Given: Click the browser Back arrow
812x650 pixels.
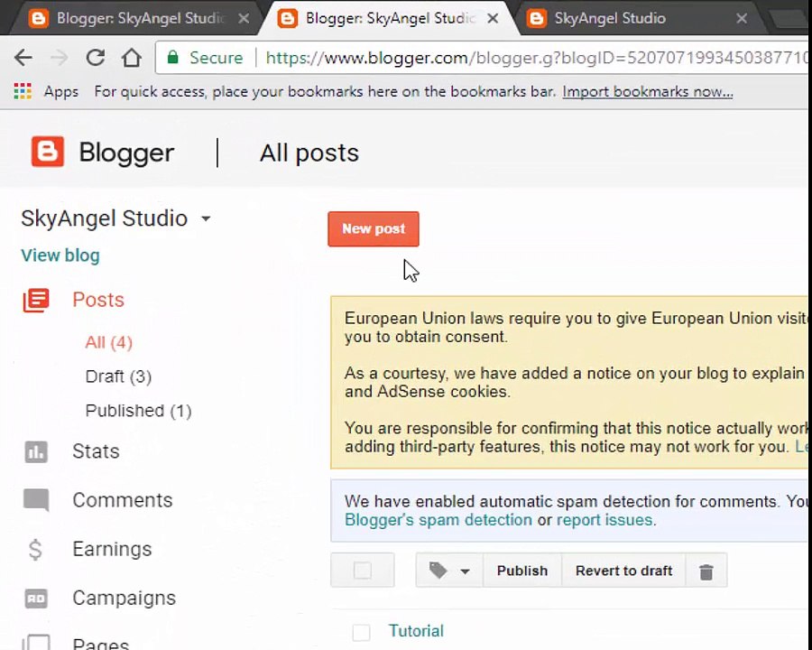Looking at the screenshot, I should [x=23, y=58].
